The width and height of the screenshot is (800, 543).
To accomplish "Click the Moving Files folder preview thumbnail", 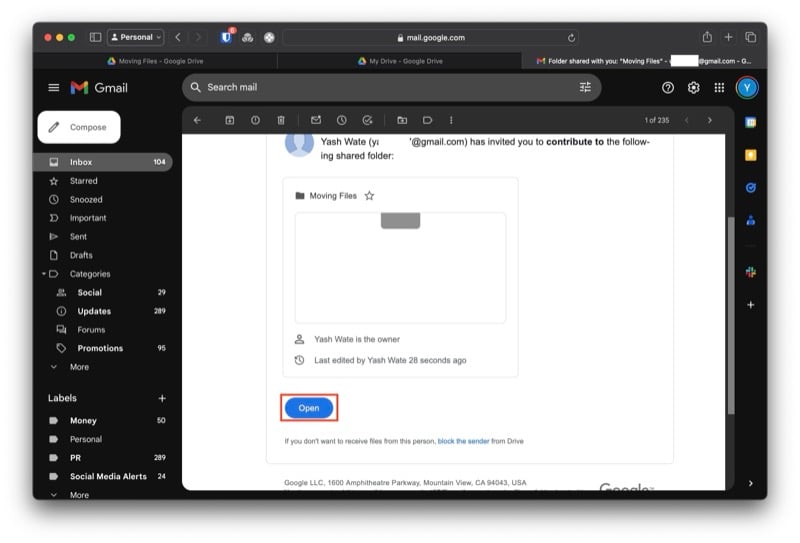I will click(x=400, y=268).
